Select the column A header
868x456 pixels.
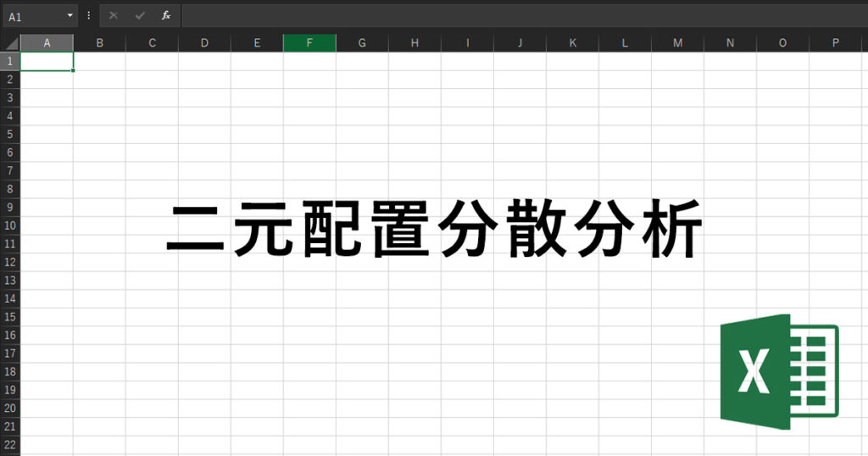(x=47, y=43)
